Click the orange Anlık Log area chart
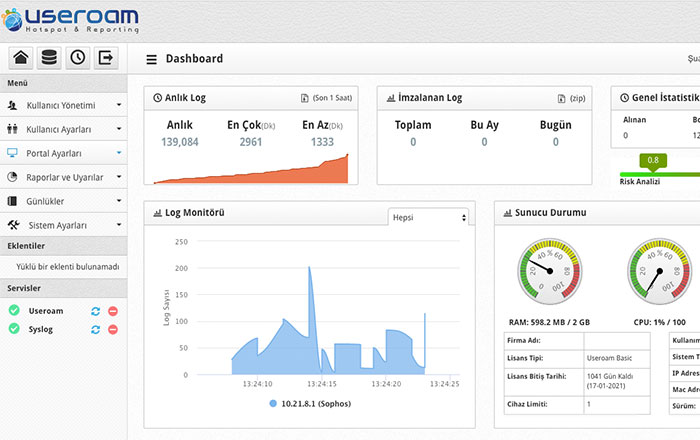This screenshot has width=700, height=440. (251, 170)
